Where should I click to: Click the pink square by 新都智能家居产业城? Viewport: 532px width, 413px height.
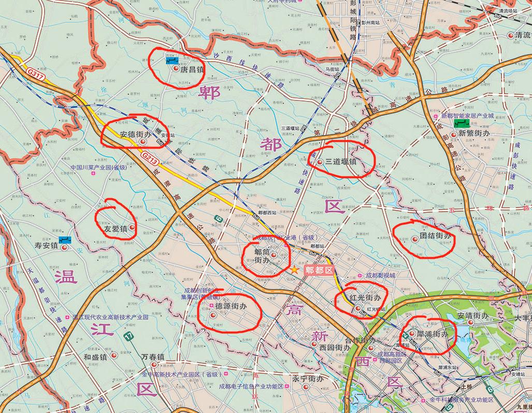pyautogui.click(x=436, y=116)
